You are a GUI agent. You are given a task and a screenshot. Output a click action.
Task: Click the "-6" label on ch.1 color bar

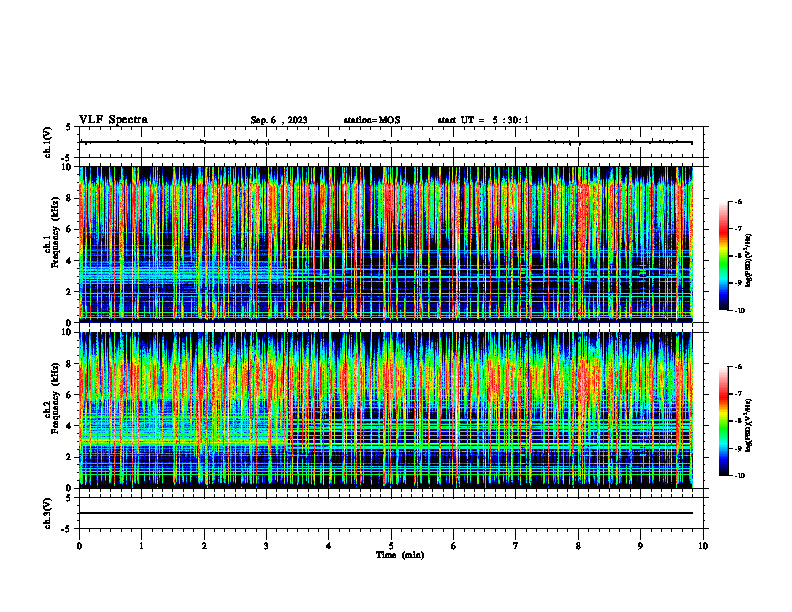click(x=738, y=202)
